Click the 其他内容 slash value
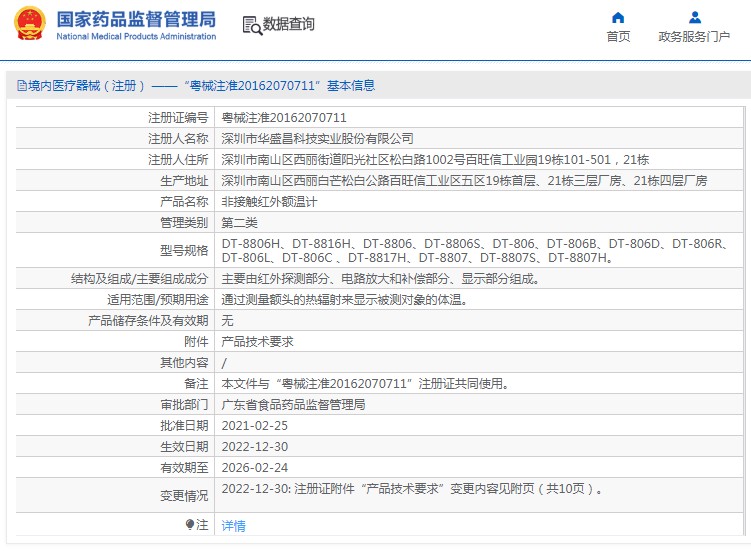The height and width of the screenshot is (551, 751). 224,363
